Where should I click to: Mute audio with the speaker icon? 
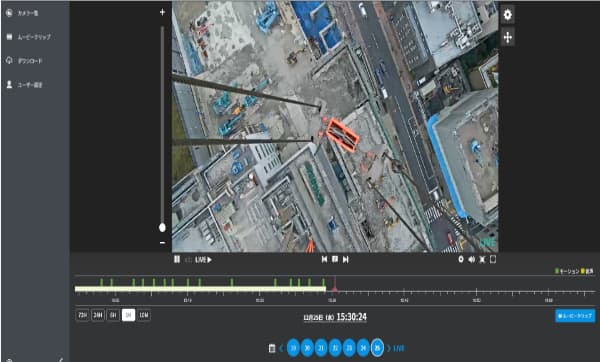tap(471, 259)
